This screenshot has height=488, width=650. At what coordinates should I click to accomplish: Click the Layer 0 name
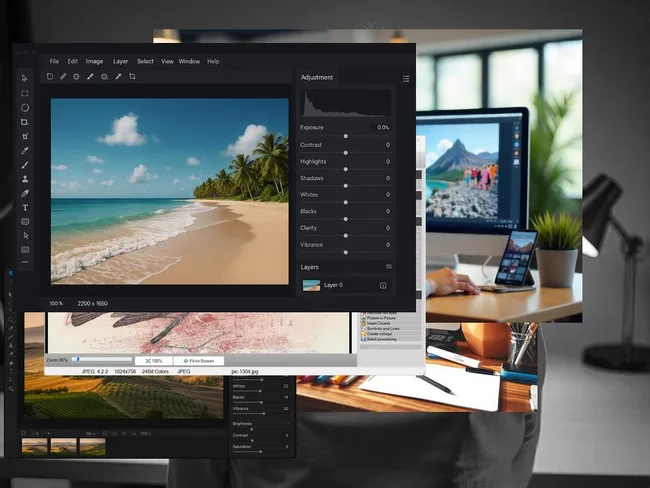(333, 285)
